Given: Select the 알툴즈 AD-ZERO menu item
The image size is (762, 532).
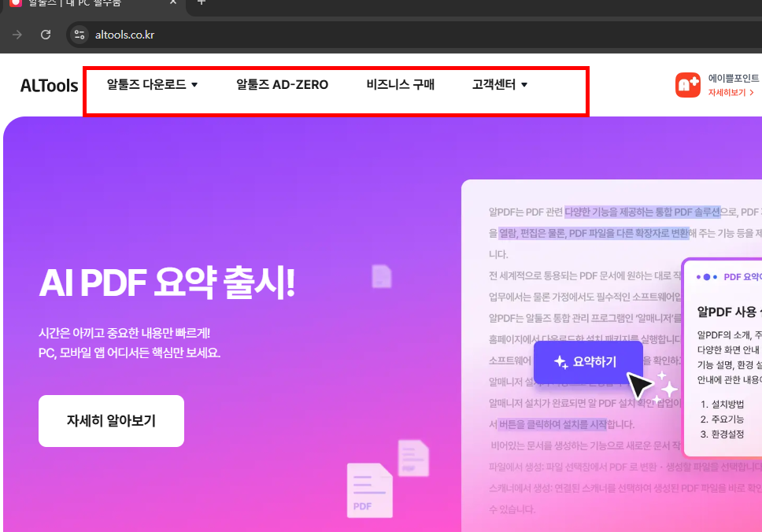Looking at the screenshot, I should tap(281, 84).
